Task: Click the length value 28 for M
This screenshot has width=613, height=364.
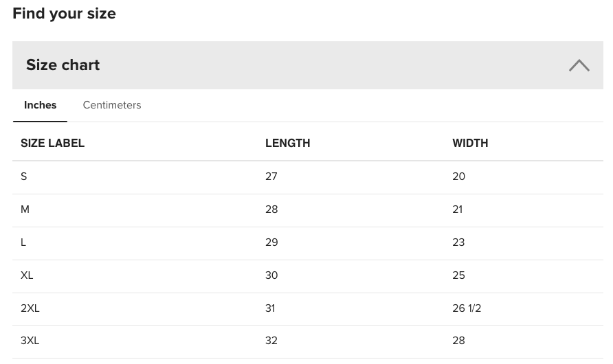Action: click(271, 209)
